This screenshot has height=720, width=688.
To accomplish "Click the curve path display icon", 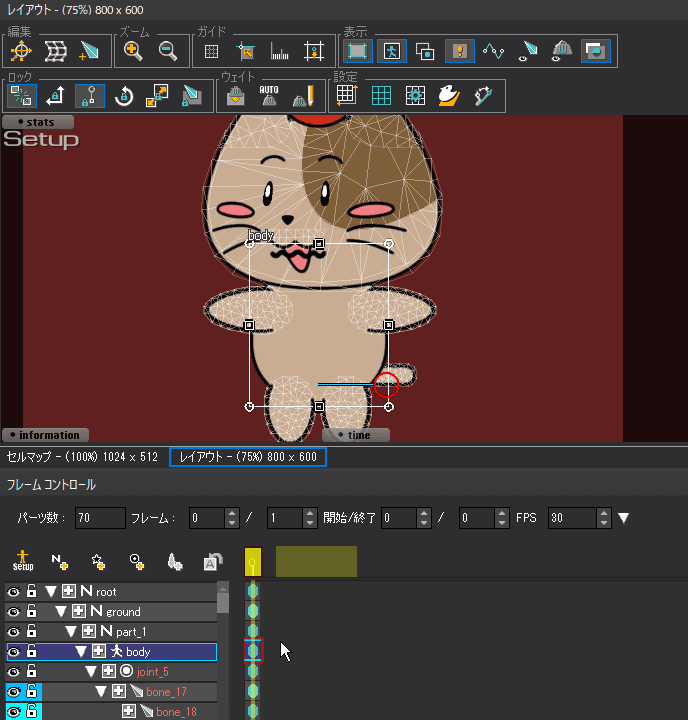I will pos(493,51).
